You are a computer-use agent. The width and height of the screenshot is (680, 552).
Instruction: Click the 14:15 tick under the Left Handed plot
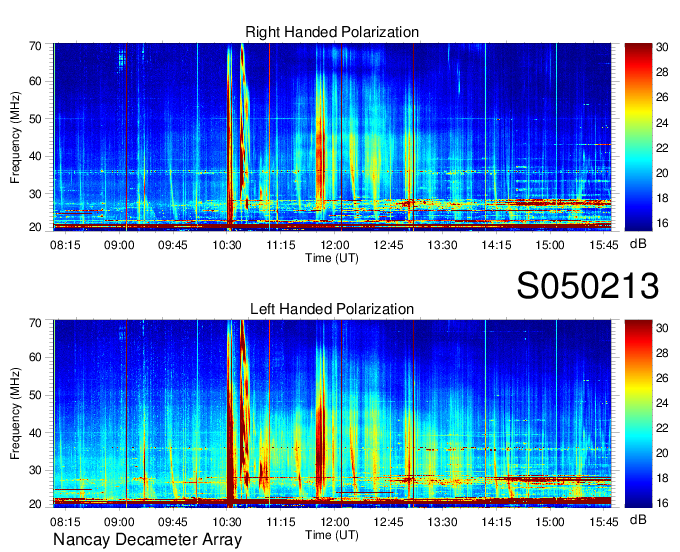point(496,522)
